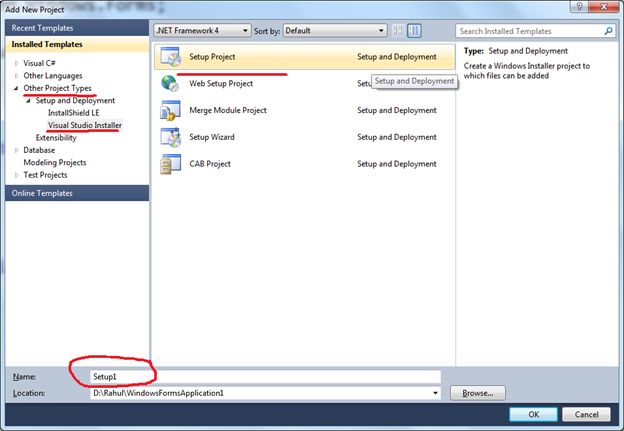Switch to medium icons view

click(x=414, y=31)
